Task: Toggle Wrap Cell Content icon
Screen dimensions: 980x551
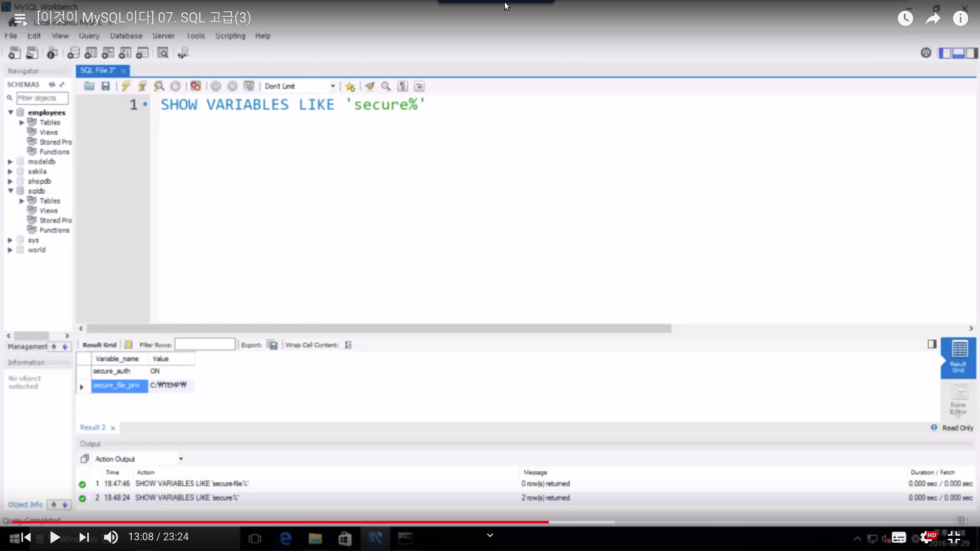Action: coord(348,345)
